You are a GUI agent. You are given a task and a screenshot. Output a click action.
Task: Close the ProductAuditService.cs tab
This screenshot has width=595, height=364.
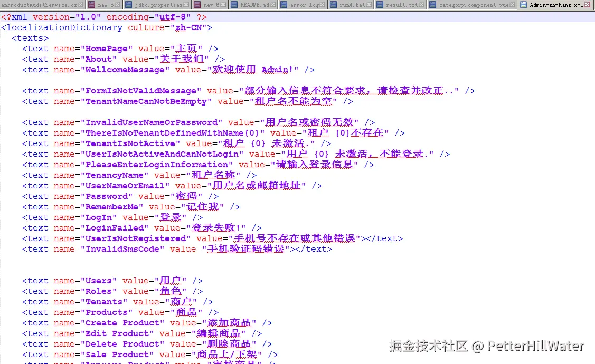point(80,5)
